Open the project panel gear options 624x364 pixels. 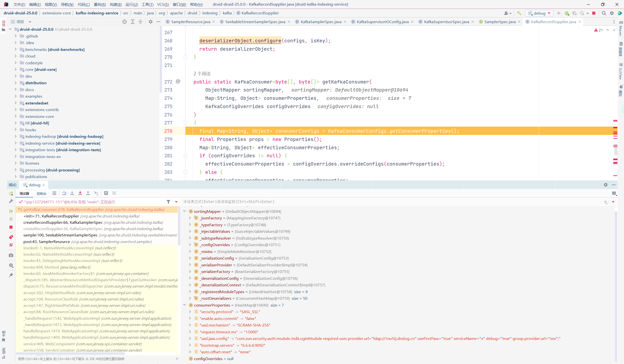tap(151, 22)
